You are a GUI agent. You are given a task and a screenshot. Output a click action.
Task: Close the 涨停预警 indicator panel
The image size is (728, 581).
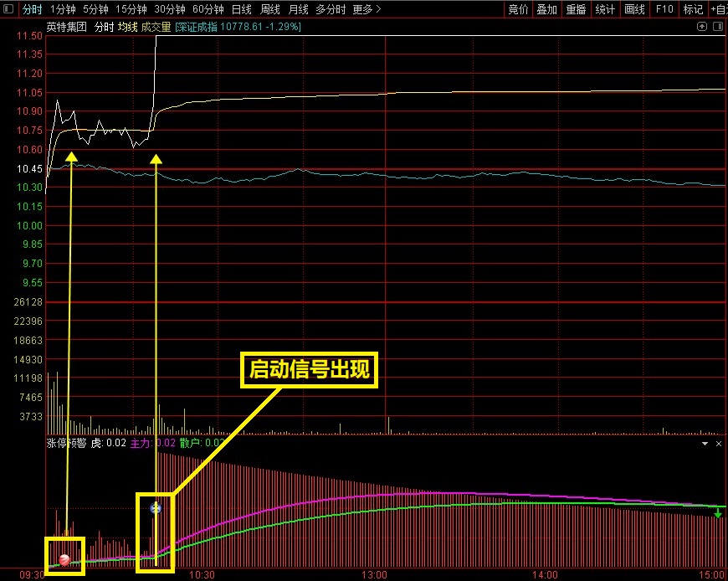point(718,443)
